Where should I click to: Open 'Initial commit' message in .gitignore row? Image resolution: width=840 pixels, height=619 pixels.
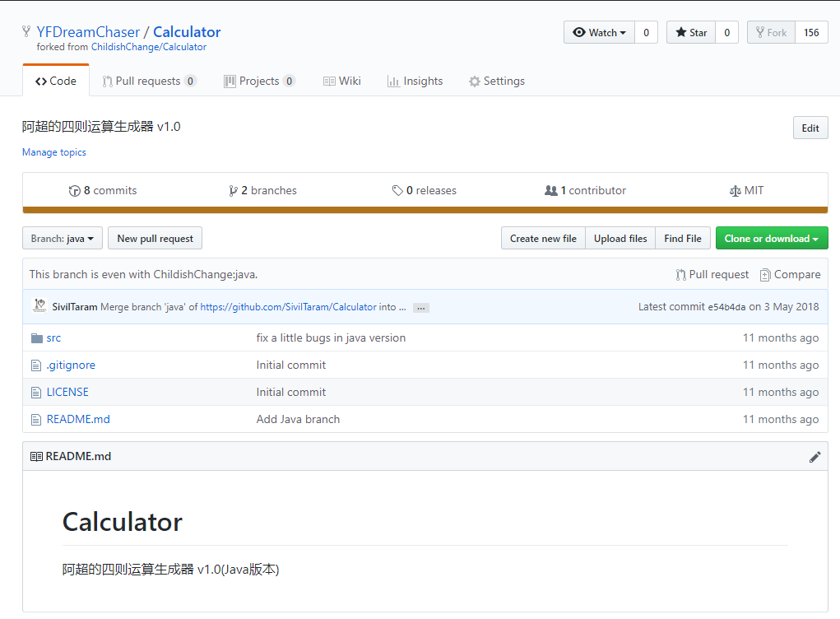[x=291, y=365]
